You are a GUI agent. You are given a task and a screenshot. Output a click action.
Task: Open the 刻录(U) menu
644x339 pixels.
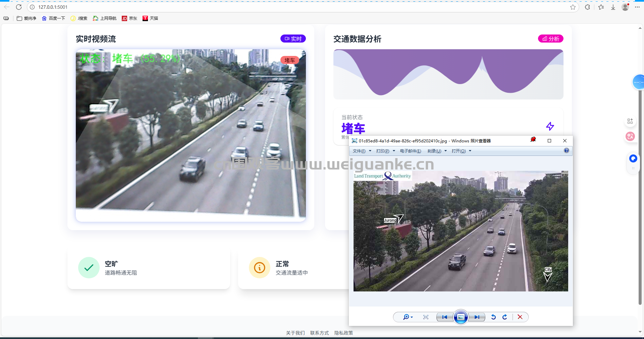[437, 151]
